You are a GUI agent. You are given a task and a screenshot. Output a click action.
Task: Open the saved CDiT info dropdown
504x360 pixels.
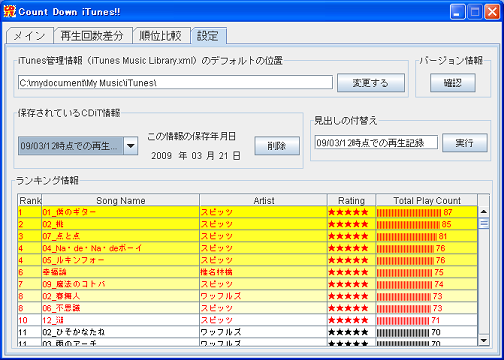tap(131, 146)
